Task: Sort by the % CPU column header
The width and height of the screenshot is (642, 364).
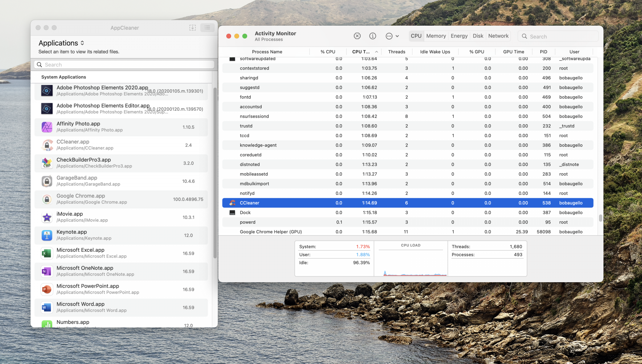Action: [x=328, y=52]
